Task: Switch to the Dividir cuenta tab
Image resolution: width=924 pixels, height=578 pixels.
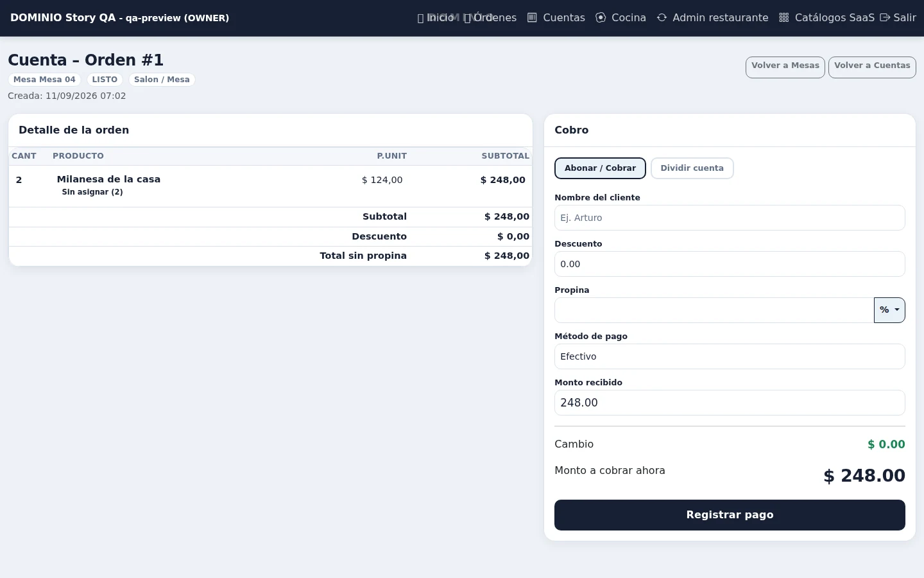Action: (692, 168)
